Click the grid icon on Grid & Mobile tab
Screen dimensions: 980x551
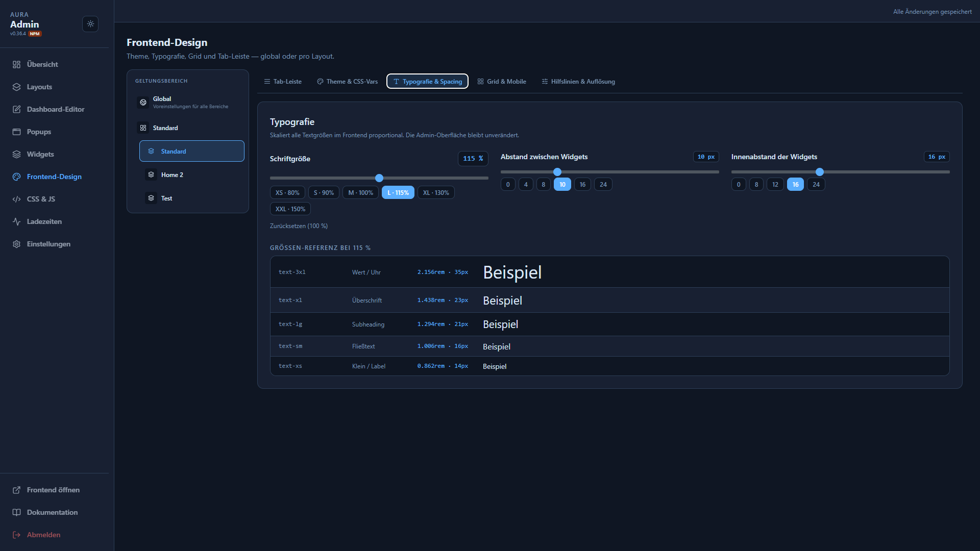coord(480,82)
